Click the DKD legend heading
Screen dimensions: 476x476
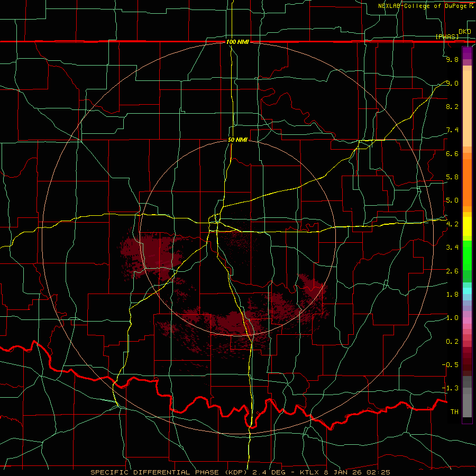pos(464,32)
